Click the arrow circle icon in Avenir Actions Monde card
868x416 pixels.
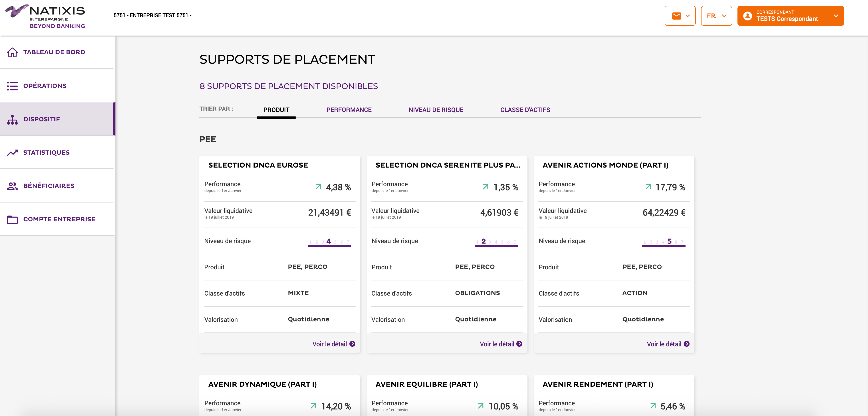click(687, 344)
